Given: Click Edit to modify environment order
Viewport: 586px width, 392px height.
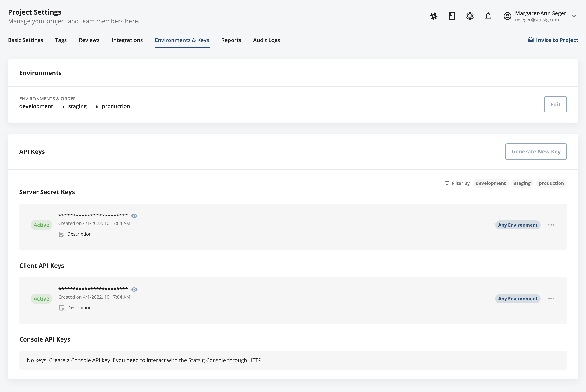Looking at the screenshot, I should pyautogui.click(x=556, y=104).
